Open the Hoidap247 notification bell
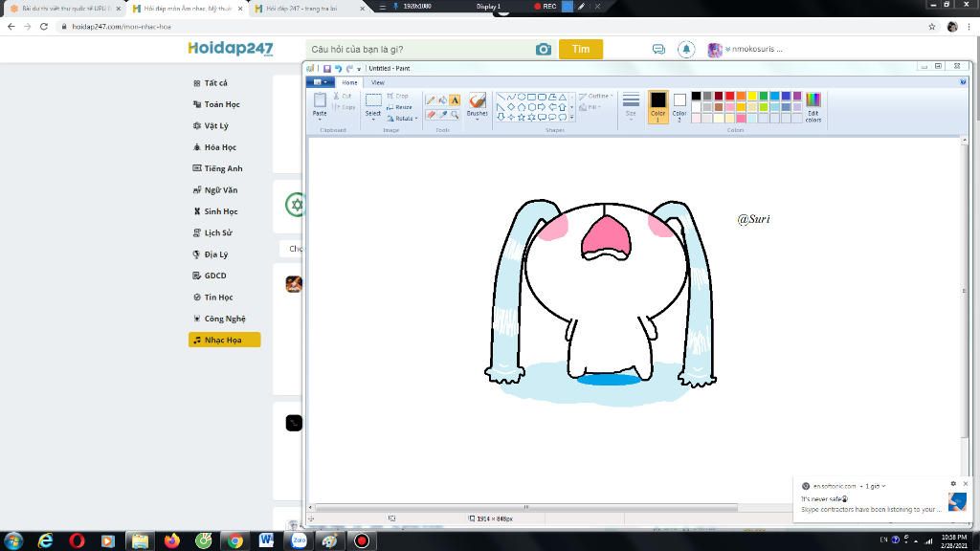This screenshot has height=551, width=980. click(686, 49)
